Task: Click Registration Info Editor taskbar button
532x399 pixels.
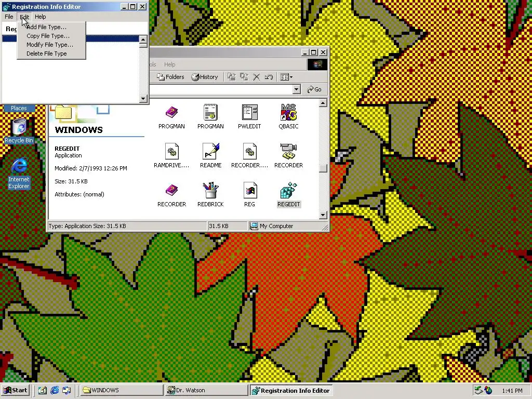Action: [291, 391]
